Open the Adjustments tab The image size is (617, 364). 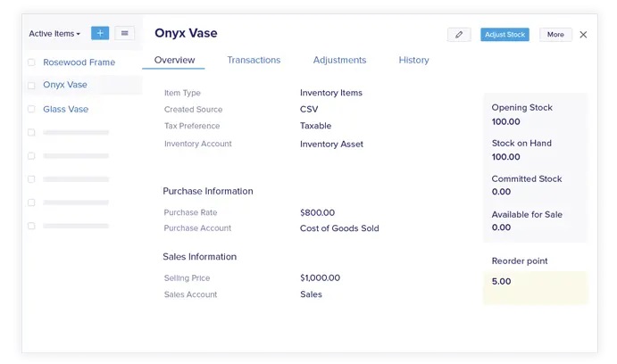coord(339,60)
